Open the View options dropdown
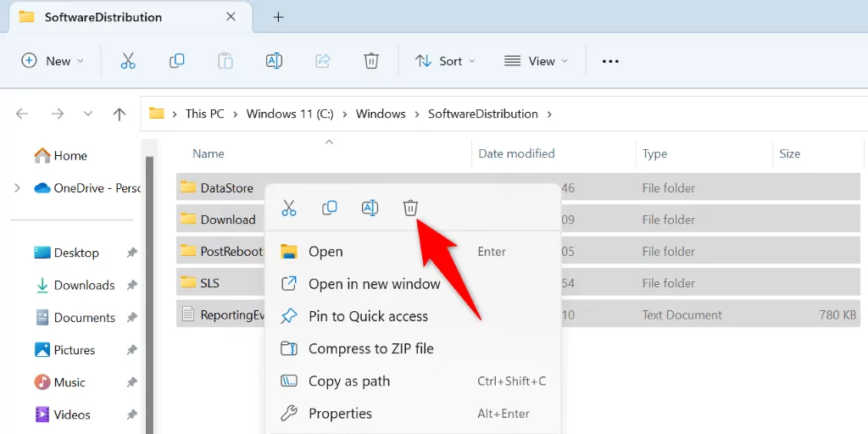 point(536,61)
